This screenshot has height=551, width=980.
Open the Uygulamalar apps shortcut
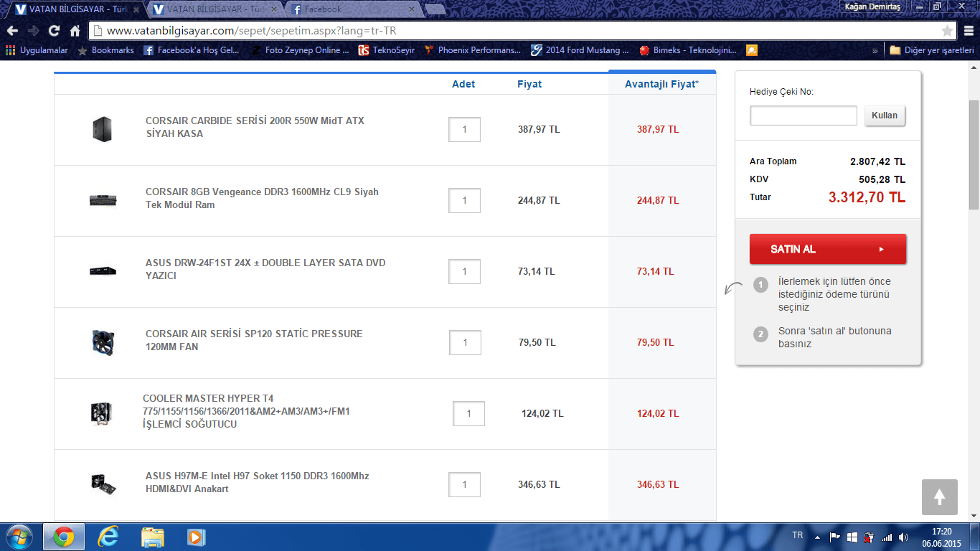(37, 50)
